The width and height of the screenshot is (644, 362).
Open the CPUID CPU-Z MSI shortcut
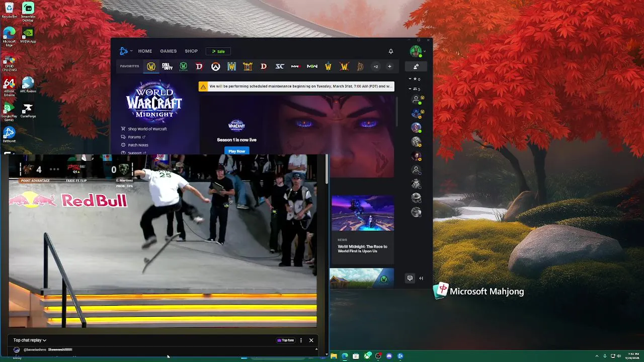(x=9, y=62)
